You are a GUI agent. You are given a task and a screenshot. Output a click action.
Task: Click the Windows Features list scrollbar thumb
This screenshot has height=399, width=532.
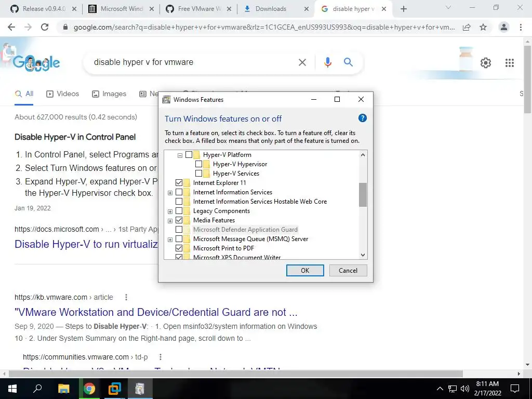pos(363,194)
